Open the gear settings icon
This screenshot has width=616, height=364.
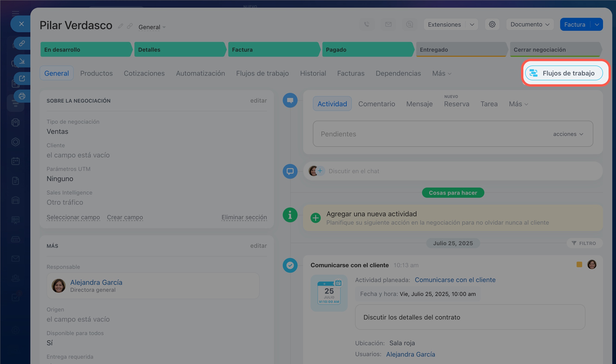tap(492, 24)
